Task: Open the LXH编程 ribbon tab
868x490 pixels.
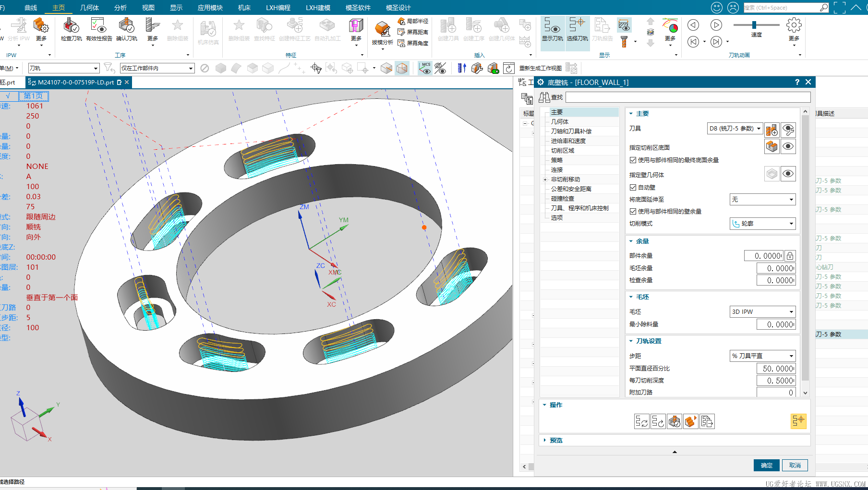Action: pos(278,8)
